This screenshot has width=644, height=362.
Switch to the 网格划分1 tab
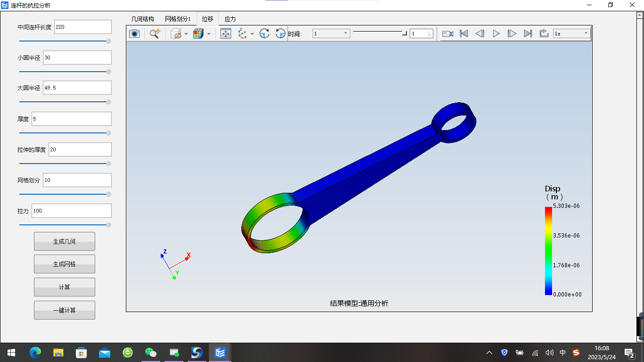pos(178,19)
